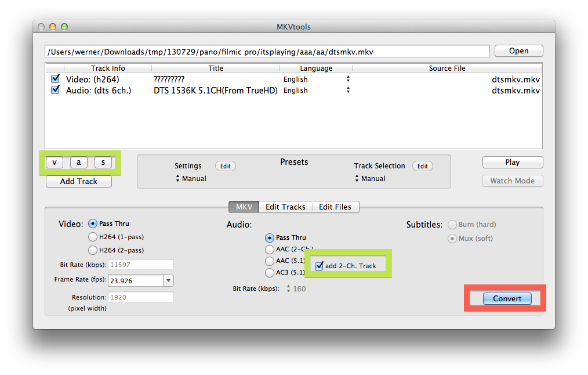The image size is (588, 375).
Task: Click the 's' subtitle track button
Action: click(103, 162)
